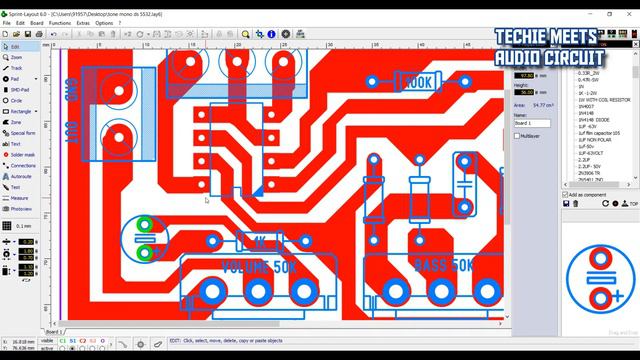640x360 pixels.
Task: Click the Print toolbar icon
Action: pyautogui.click(x=39, y=34)
